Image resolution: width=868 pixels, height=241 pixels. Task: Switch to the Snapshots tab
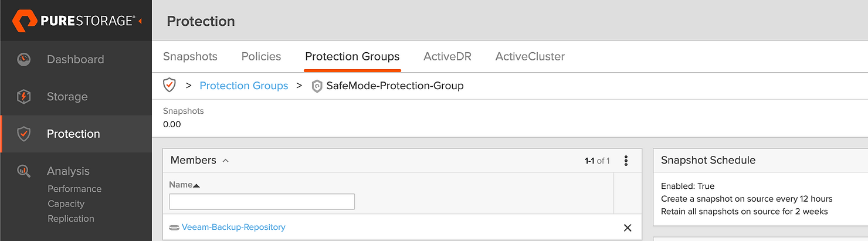coord(190,57)
